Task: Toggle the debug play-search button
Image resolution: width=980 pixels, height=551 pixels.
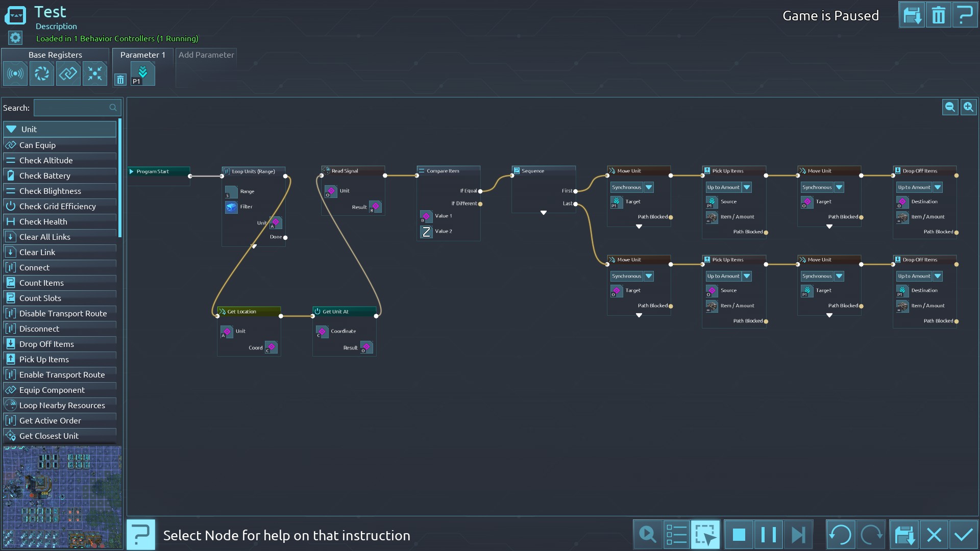Action: (x=648, y=535)
